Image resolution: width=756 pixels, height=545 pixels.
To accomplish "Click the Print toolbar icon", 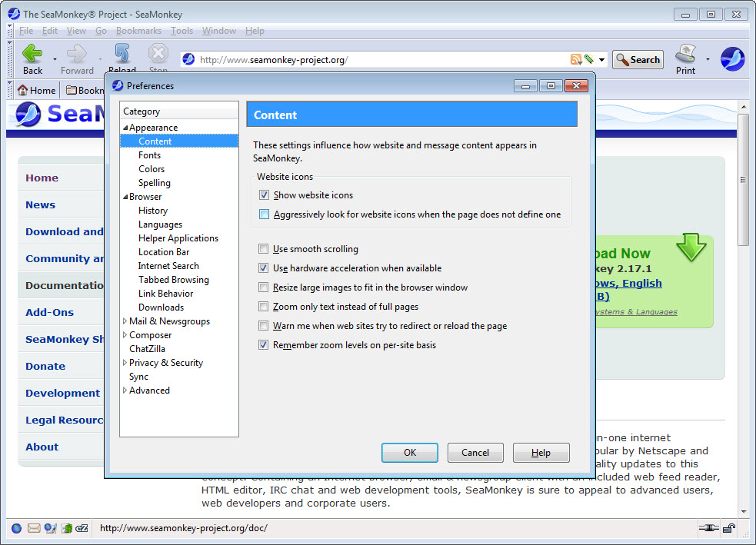I will [x=685, y=53].
